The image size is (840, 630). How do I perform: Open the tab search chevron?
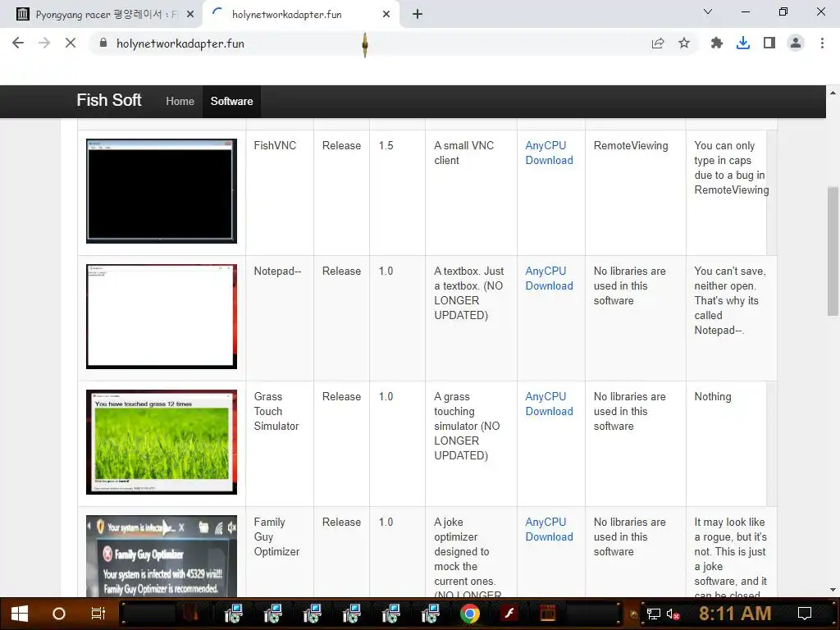coord(708,11)
